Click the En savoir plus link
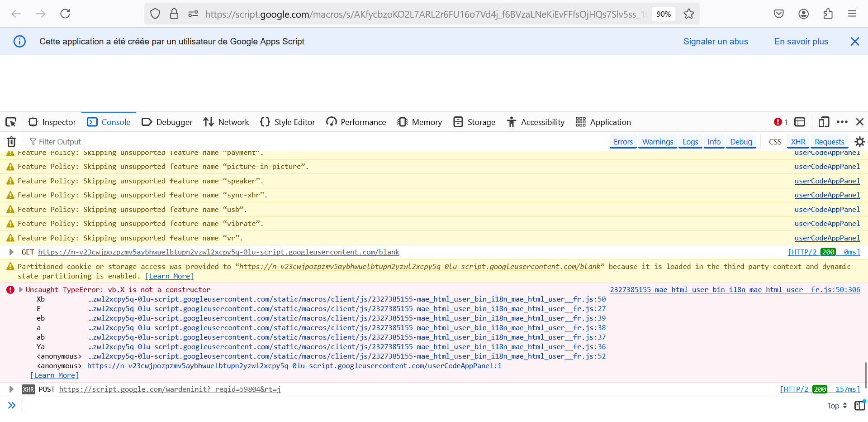868x422 pixels. coord(801,42)
